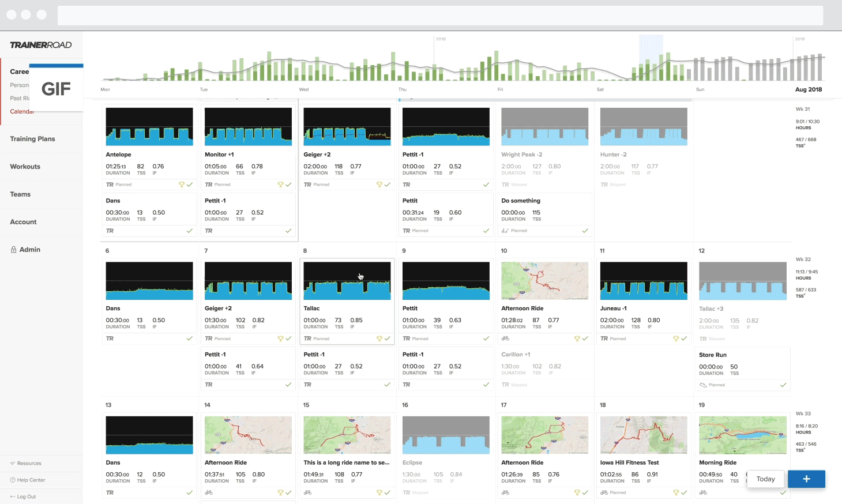Click the 'Hunter -2' workout title
This screenshot has height=504, width=842.
point(613,155)
